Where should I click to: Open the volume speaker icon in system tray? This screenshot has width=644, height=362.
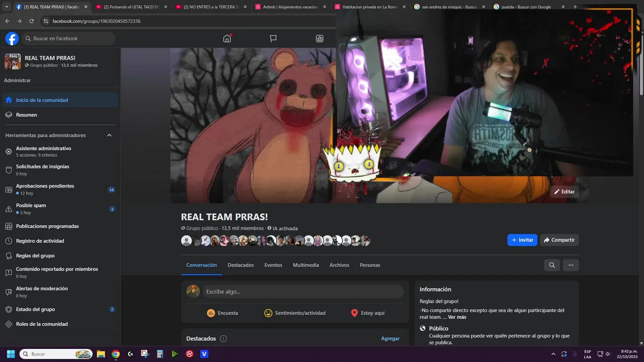(x=607, y=354)
